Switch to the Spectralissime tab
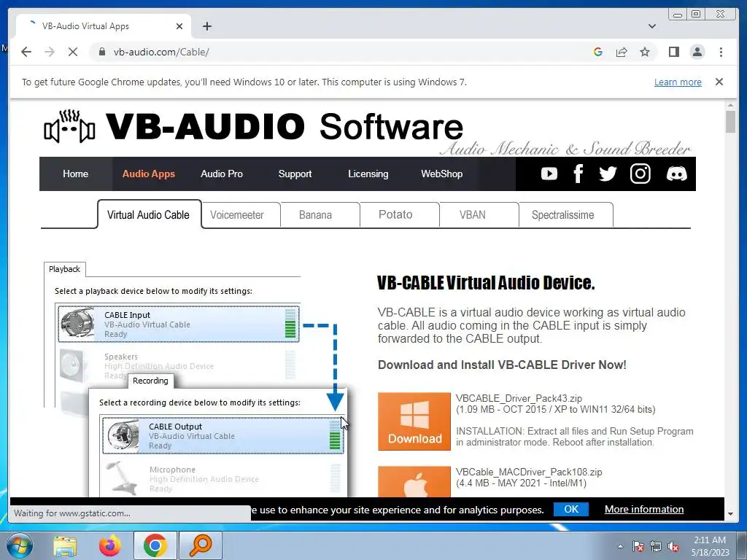The image size is (747, 560). [x=566, y=215]
